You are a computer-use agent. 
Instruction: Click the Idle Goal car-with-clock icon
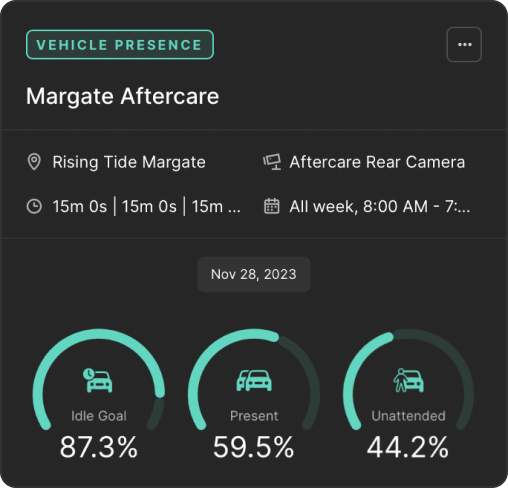tap(98, 380)
